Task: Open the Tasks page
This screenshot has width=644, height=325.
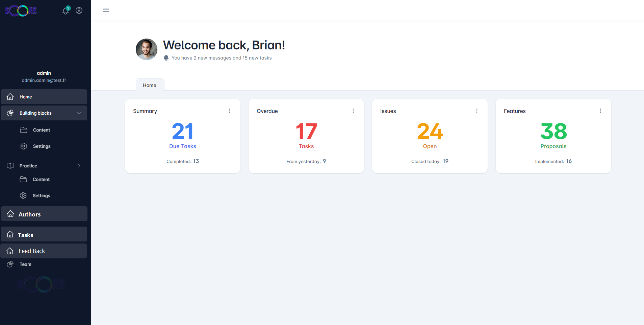Action: [44, 235]
